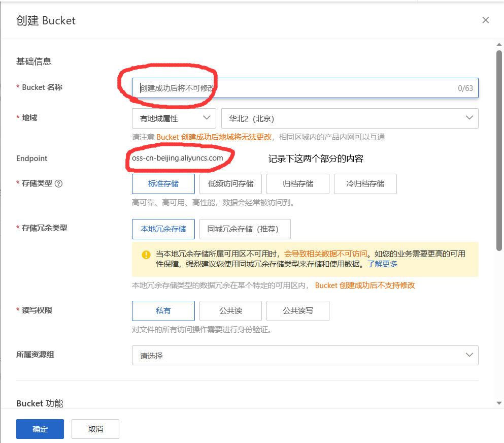Click the vertical scrollbar thumb
This screenshot has width=504, height=443.
click(499, 150)
